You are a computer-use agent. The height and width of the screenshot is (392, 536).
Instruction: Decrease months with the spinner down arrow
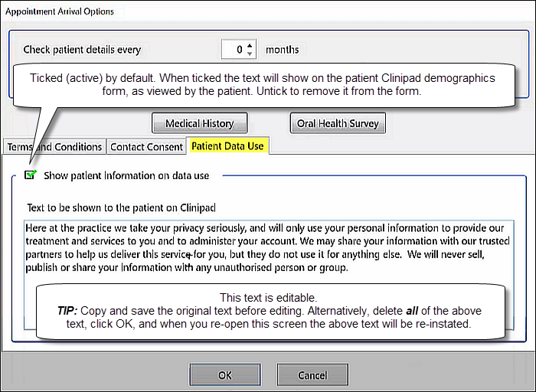(x=250, y=54)
